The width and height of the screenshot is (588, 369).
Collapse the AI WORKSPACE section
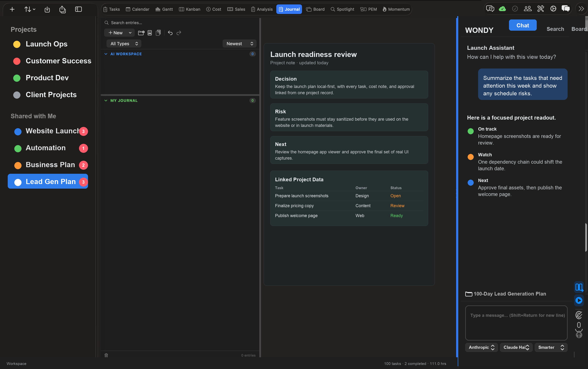point(106,54)
